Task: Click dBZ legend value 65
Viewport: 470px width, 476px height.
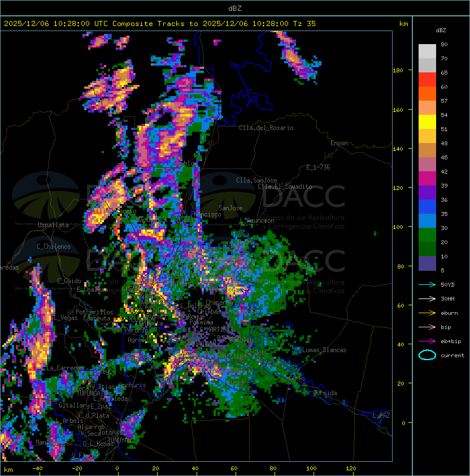Action: [x=444, y=72]
